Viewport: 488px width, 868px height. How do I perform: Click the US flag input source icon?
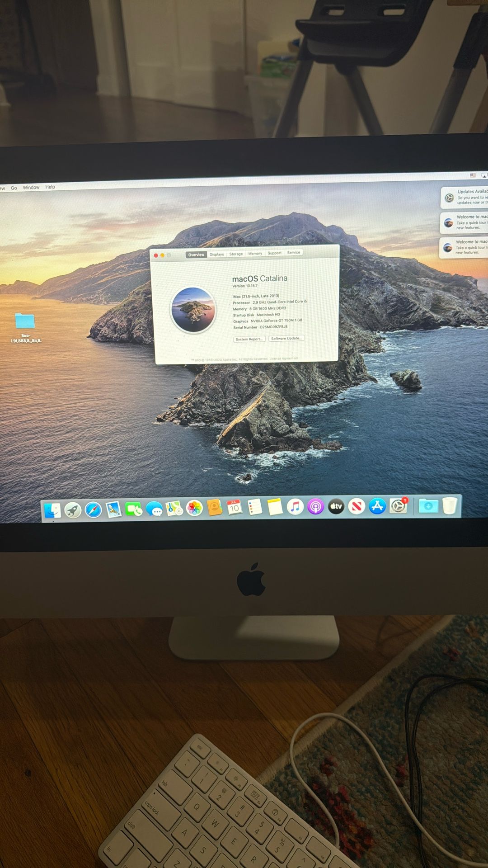(x=473, y=175)
